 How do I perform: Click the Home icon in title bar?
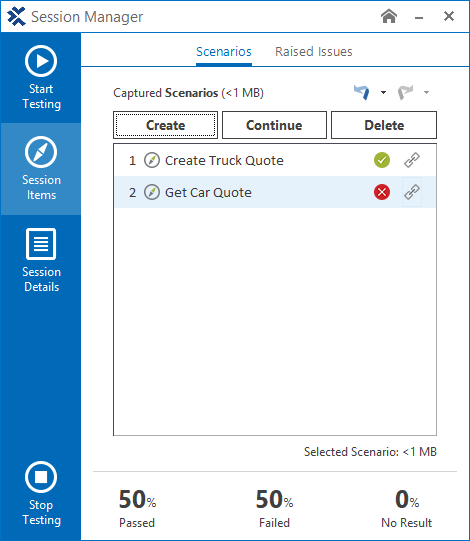[x=389, y=16]
